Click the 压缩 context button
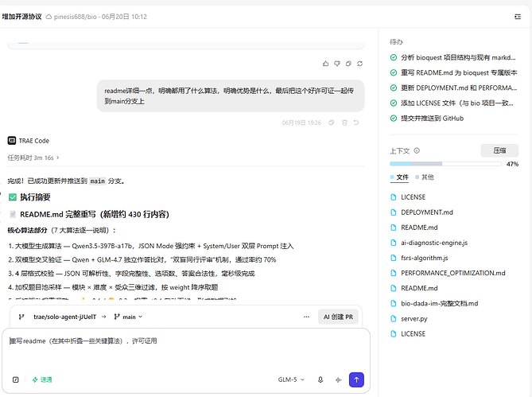This screenshot has width=532, height=397. (x=499, y=150)
